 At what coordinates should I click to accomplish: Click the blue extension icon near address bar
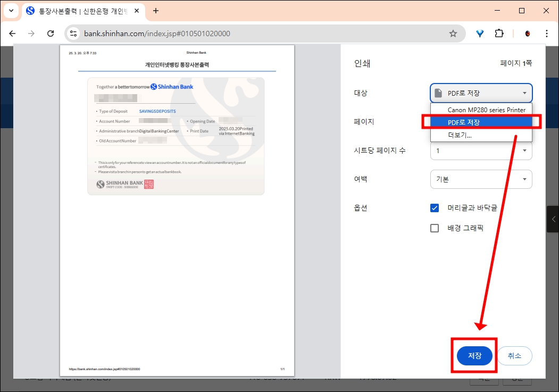tap(479, 33)
